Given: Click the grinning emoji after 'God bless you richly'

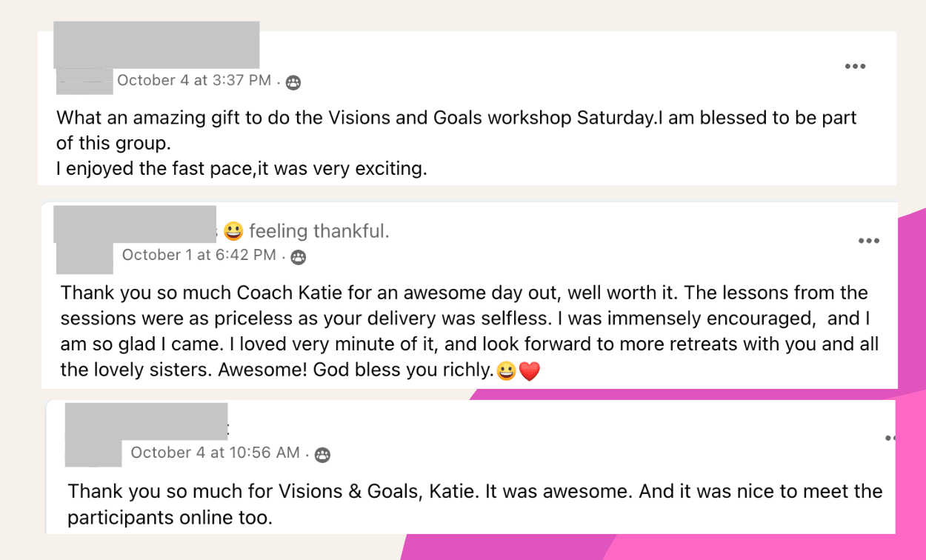Looking at the screenshot, I should [x=507, y=372].
